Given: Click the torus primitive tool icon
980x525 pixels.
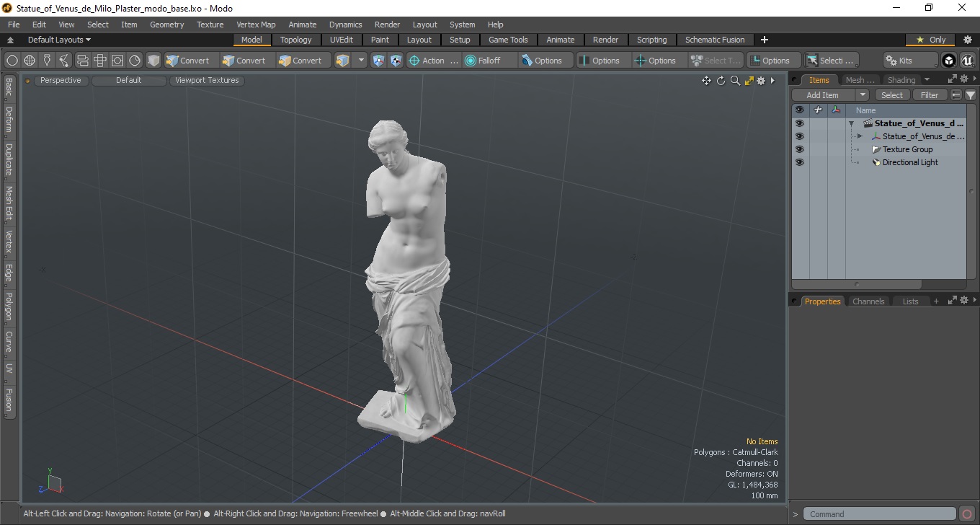Looking at the screenshot, I should point(135,61).
